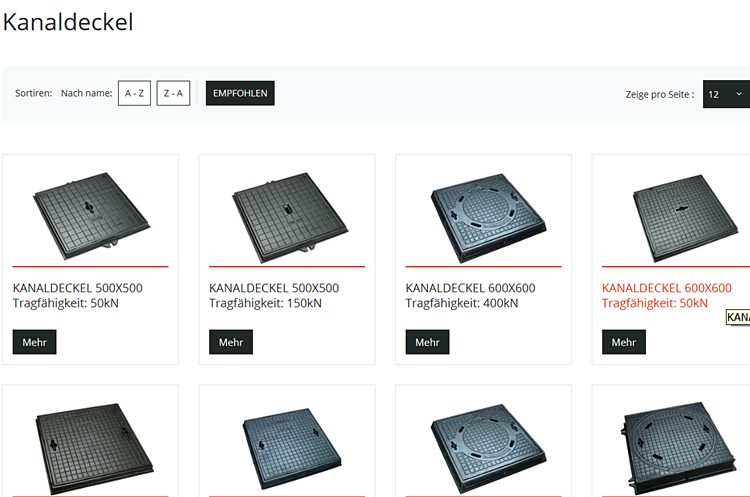Open the red highlighted KANALDECKEL 600X600 50kN link
The image size is (750, 497).
pyautogui.click(x=667, y=296)
